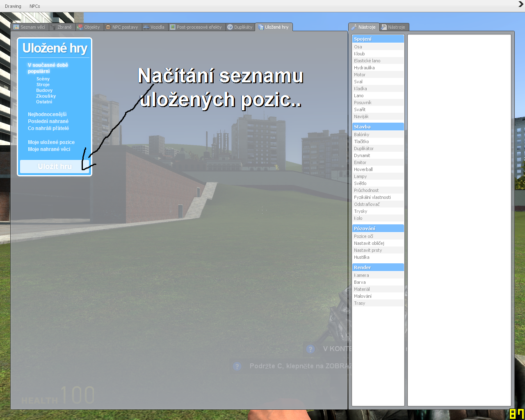This screenshot has width=525, height=420.
Task: Select the Kamera tool
Action: coord(378,275)
